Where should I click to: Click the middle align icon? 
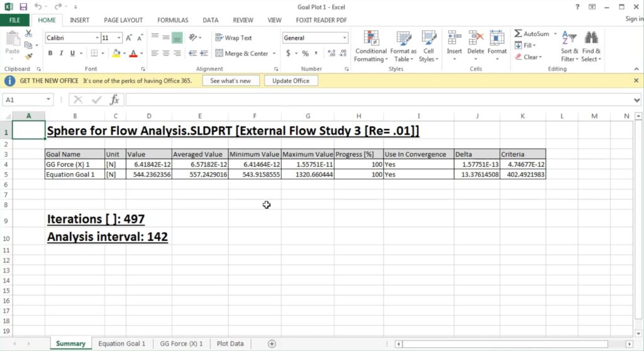tap(166, 37)
